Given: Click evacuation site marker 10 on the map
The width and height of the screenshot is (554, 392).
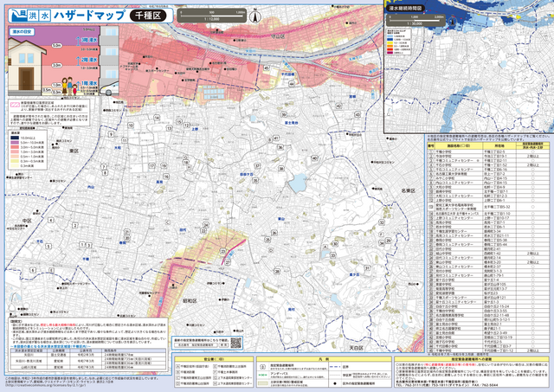Looking at the screenshot, I should click(131, 125).
